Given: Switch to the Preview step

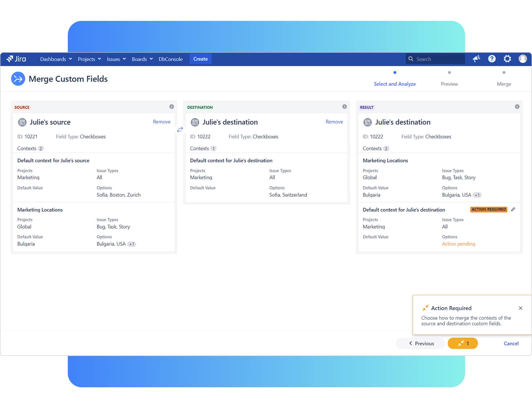Looking at the screenshot, I should coord(449,84).
